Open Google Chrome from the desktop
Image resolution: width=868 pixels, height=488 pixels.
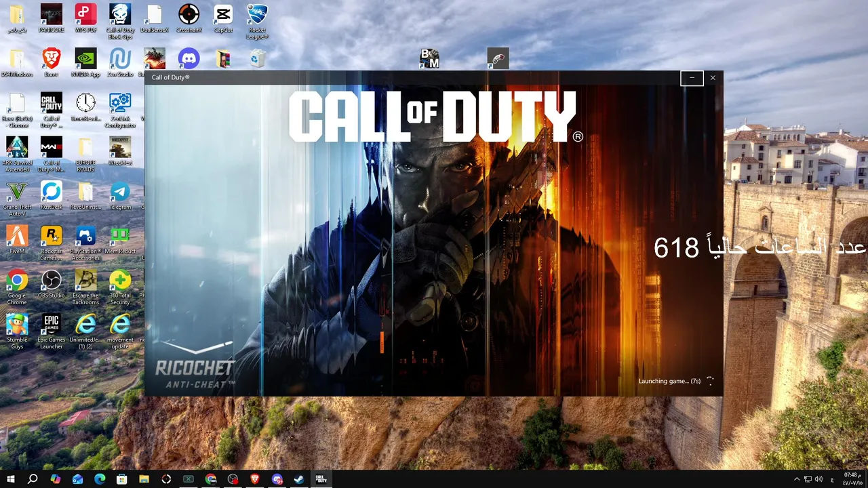(17, 287)
